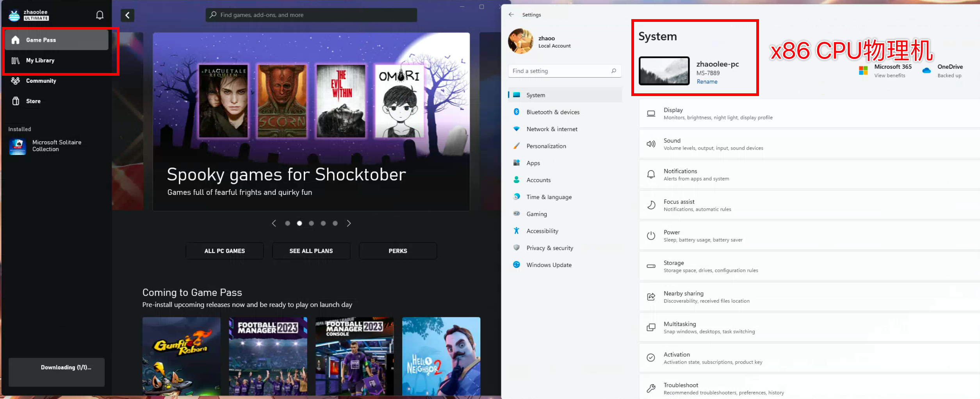The width and height of the screenshot is (980, 399).
Task: Click the Downloading (1/1) status button
Action: (x=57, y=372)
